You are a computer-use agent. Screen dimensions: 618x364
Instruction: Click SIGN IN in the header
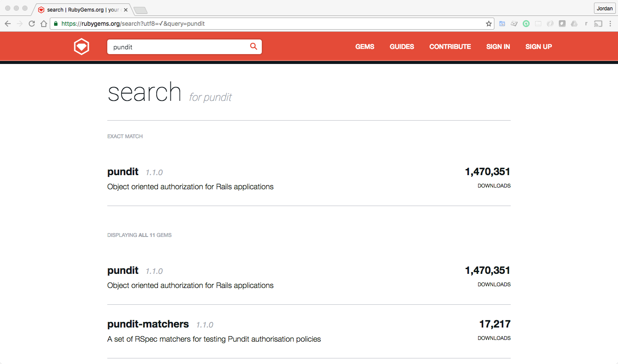(498, 46)
